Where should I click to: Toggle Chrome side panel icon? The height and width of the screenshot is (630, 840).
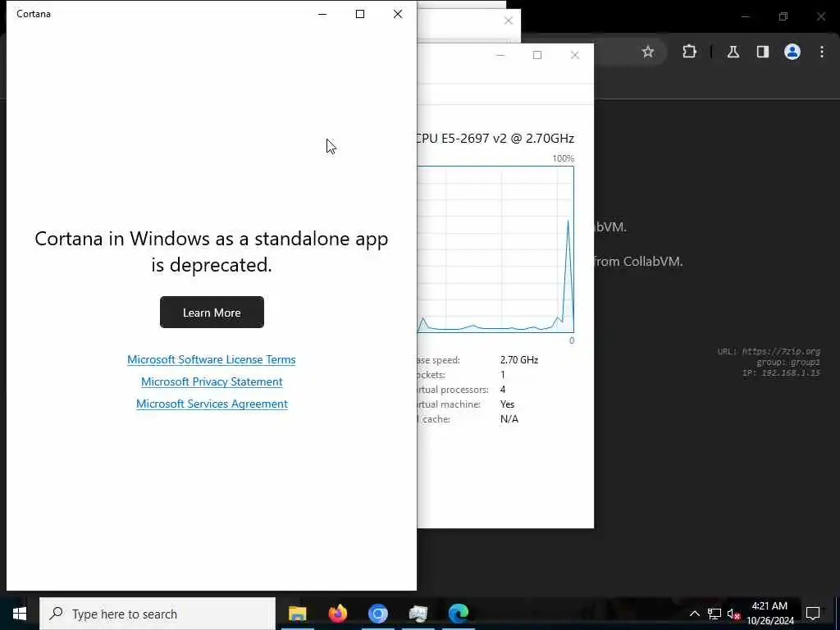[x=763, y=52]
